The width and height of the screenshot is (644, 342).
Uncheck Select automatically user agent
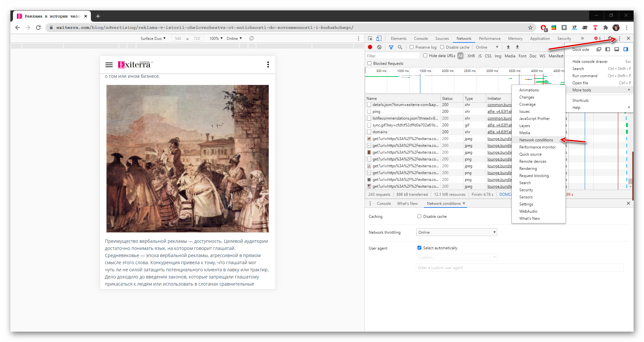tap(419, 248)
